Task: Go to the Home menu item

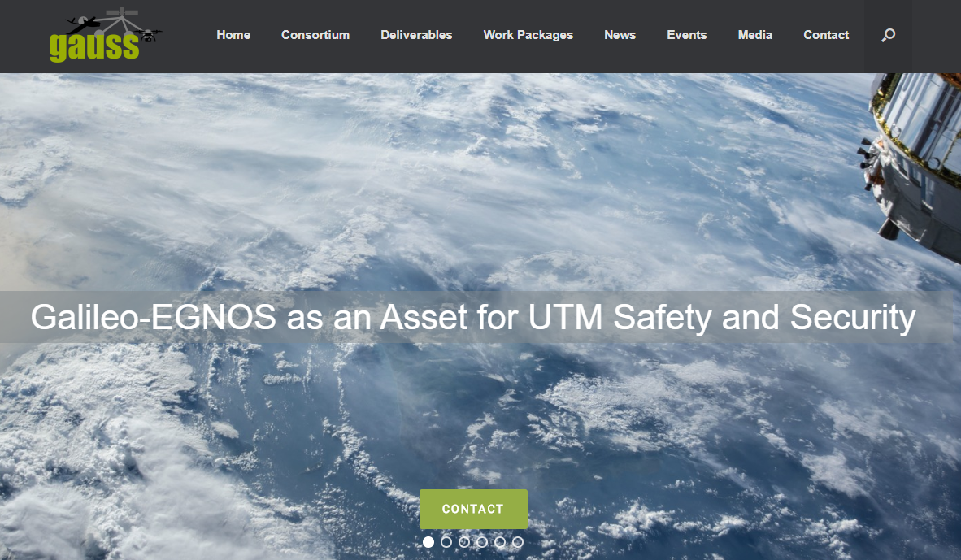Action: [x=233, y=35]
